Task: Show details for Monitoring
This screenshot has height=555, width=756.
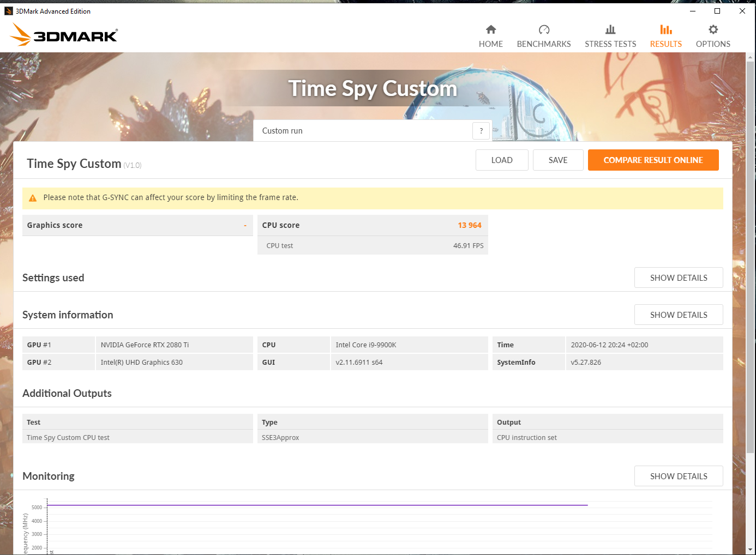Action: point(679,476)
